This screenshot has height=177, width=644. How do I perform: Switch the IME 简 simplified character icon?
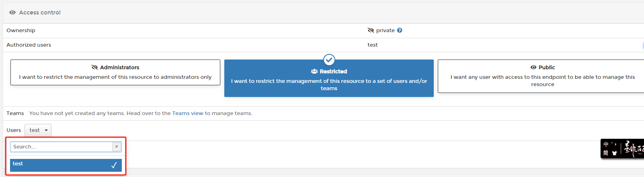(606, 153)
